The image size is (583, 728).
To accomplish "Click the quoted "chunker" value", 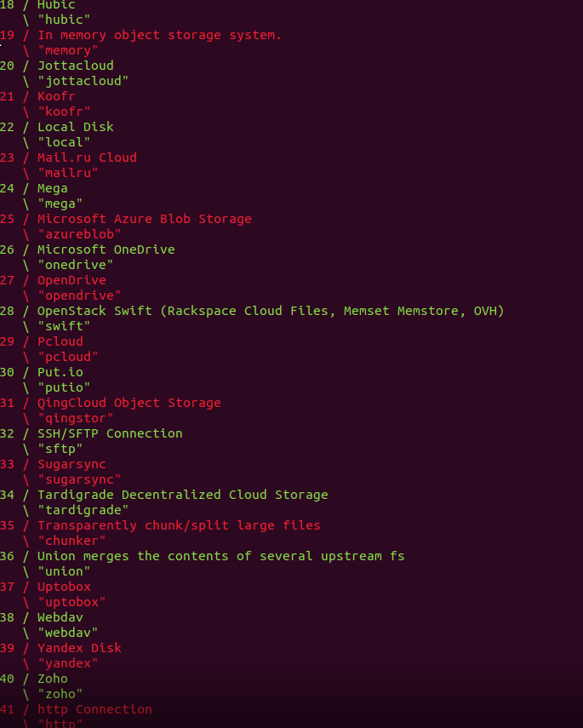I will 71,541.
